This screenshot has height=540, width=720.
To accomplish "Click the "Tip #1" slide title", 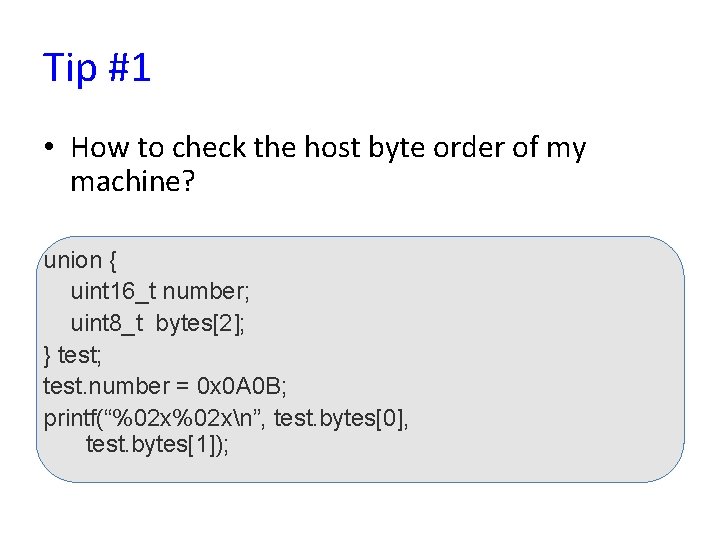I will pos(97,68).
